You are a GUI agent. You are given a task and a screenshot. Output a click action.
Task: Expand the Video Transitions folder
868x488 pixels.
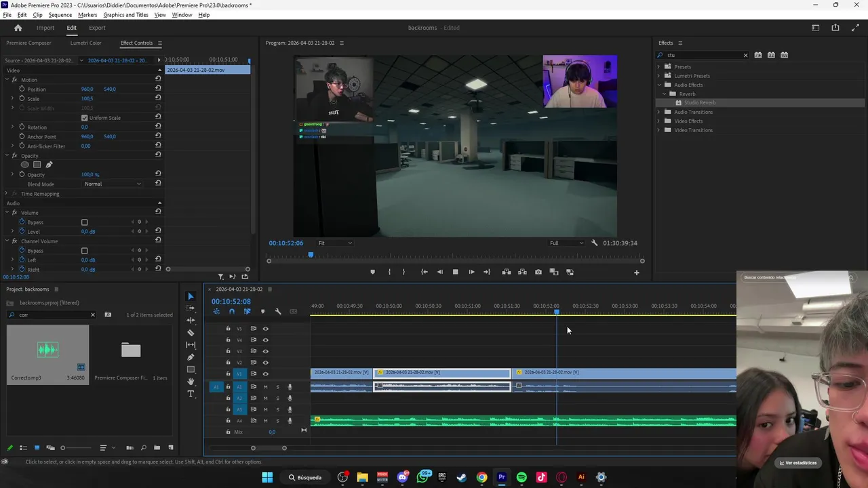(658, 130)
